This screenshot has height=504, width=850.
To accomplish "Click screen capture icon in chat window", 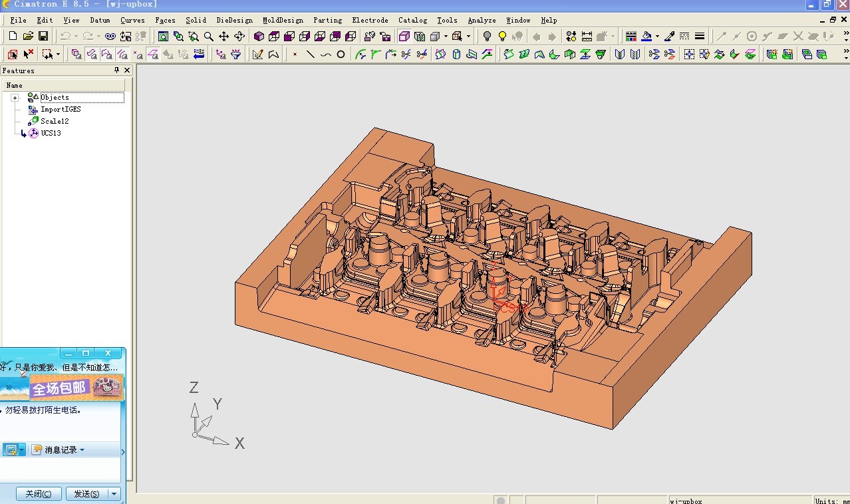I will point(11,450).
